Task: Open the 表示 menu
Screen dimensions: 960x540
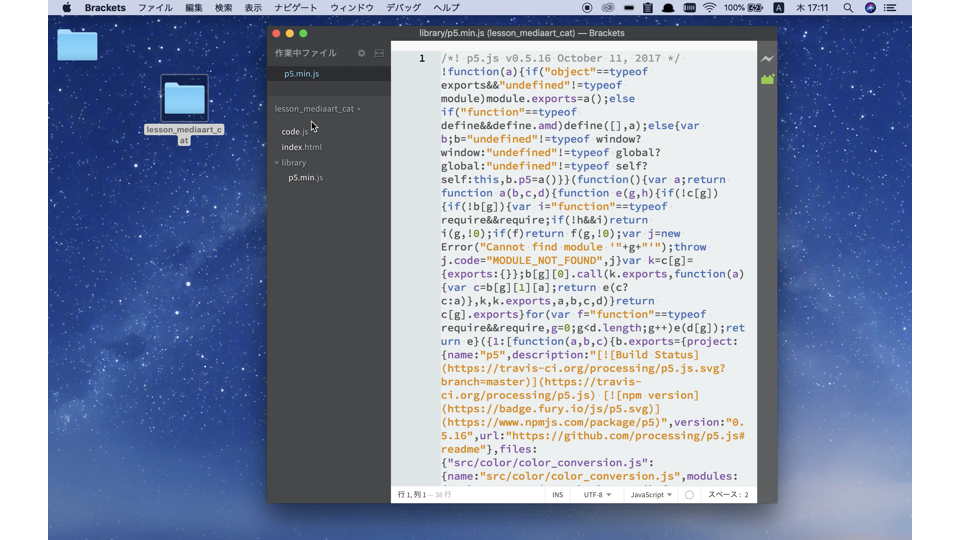Action: (x=253, y=7)
